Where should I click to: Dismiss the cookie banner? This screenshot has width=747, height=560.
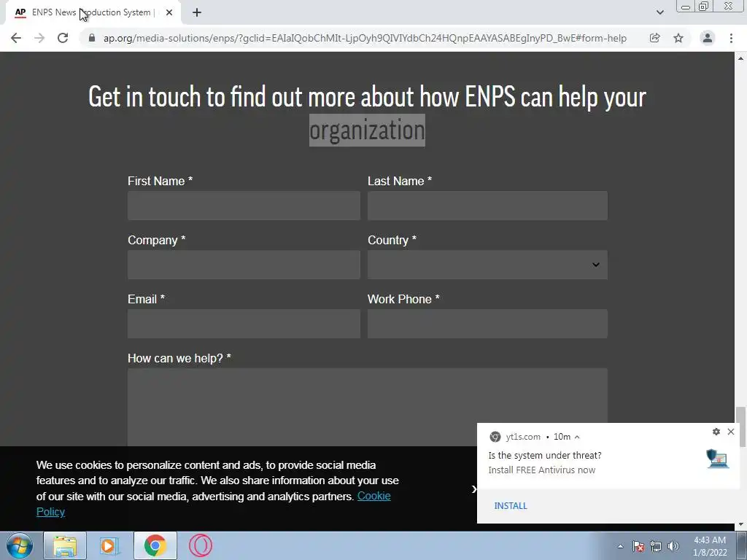pos(473,489)
